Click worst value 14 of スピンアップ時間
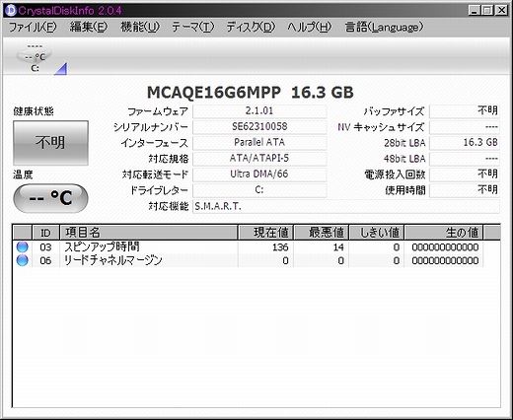This screenshot has width=513, height=420. (x=338, y=247)
